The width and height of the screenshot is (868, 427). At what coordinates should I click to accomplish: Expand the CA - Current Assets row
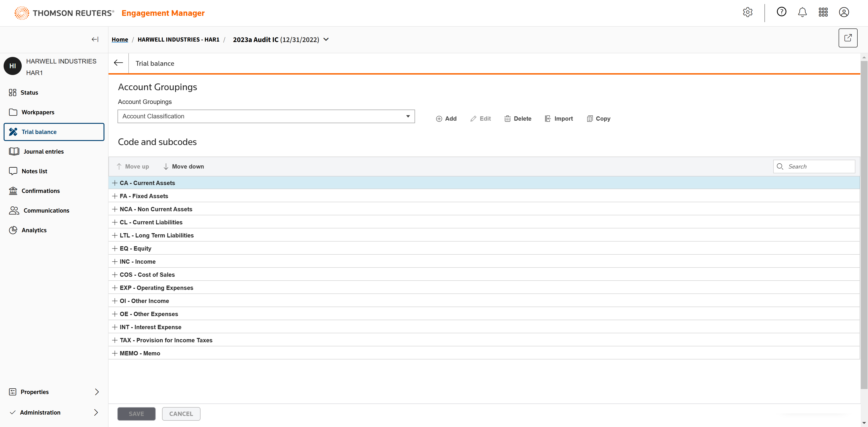tap(115, 183)
